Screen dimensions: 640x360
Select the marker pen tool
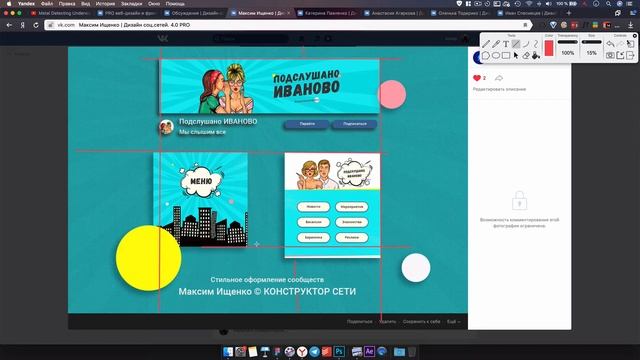tap(496, 44)
